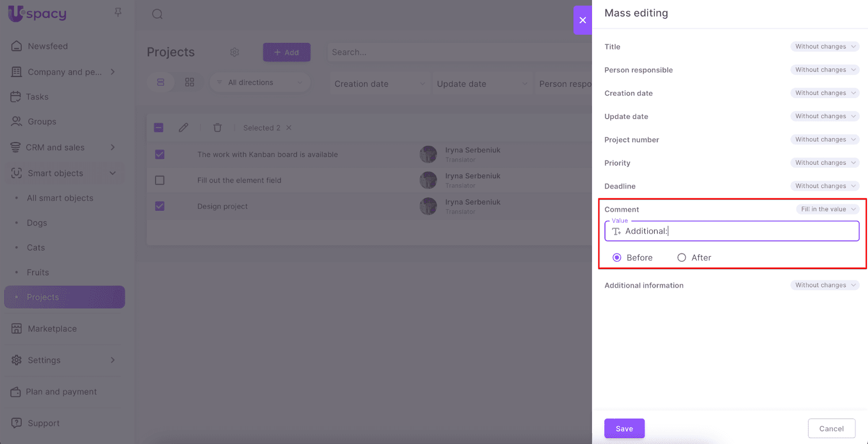Click the trash delete icon
868x444 pixels.
(x=218, y=127)
